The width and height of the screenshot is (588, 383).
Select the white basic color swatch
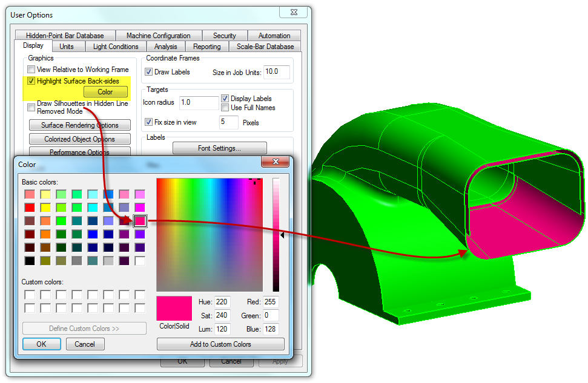tap(140, 261)
